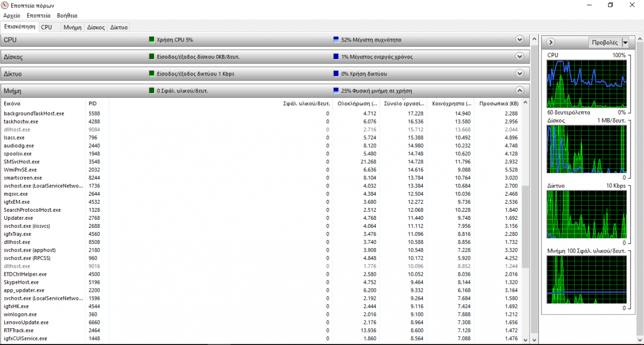This screenshot has width=644, height=345.
Task: Select RTFTrack.exe process row
Action: (261, 330)
